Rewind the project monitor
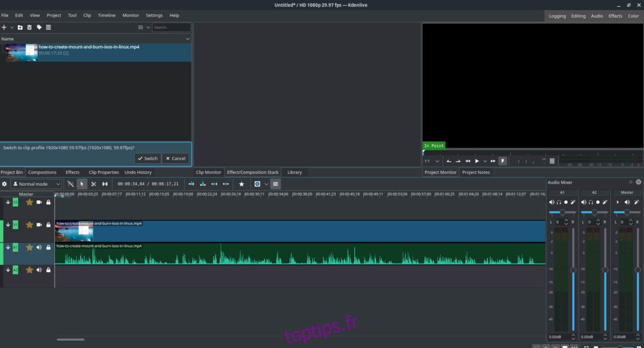 coord(467,161)
